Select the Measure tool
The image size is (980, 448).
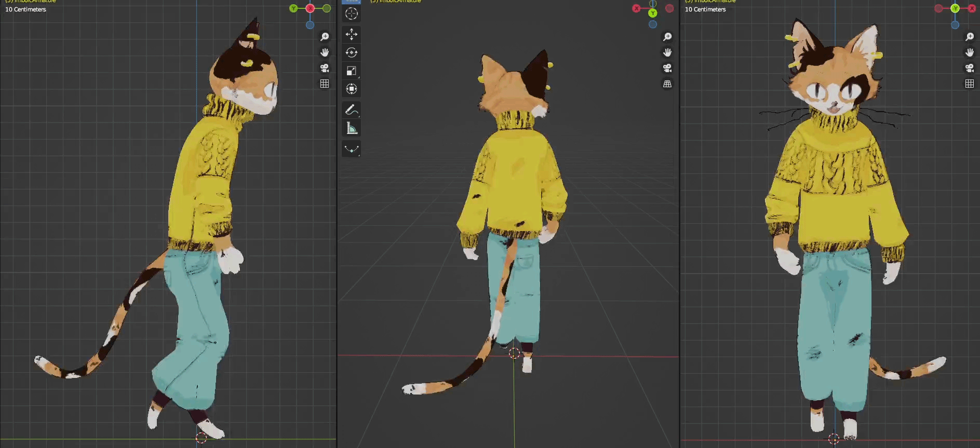click(352, 128)
